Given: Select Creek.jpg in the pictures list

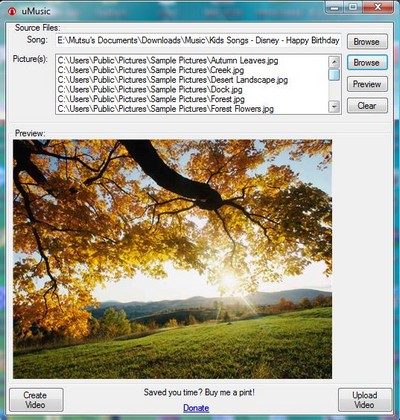Looking at the screenshot, I should point(151,70).
